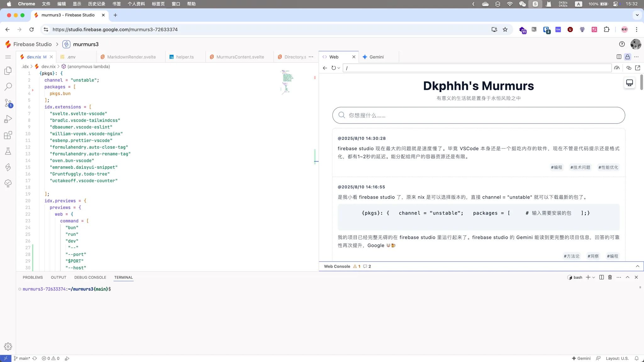Open the hamburger menu in activity bar
The image size is (644, 362).
click(x=8, y=57)
